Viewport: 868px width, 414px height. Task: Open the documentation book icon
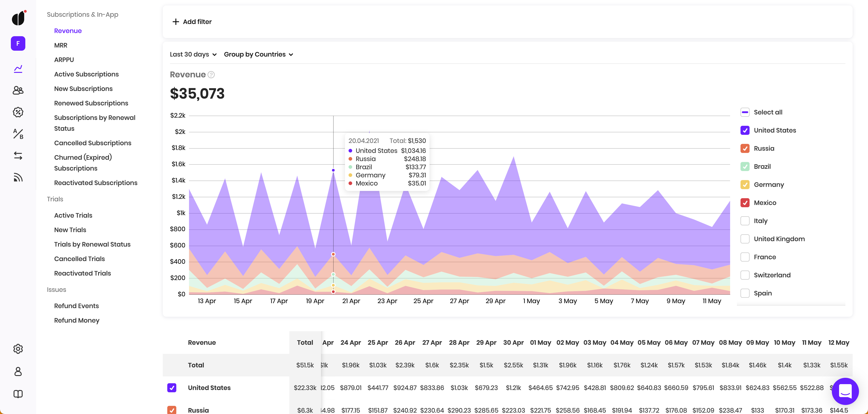[x=18, y=394]
